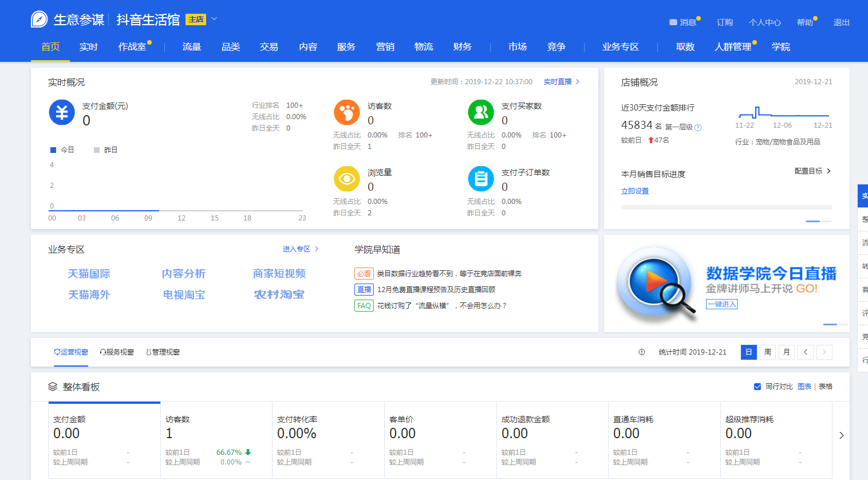Click the 消息 envelope icon

point(673,22)
